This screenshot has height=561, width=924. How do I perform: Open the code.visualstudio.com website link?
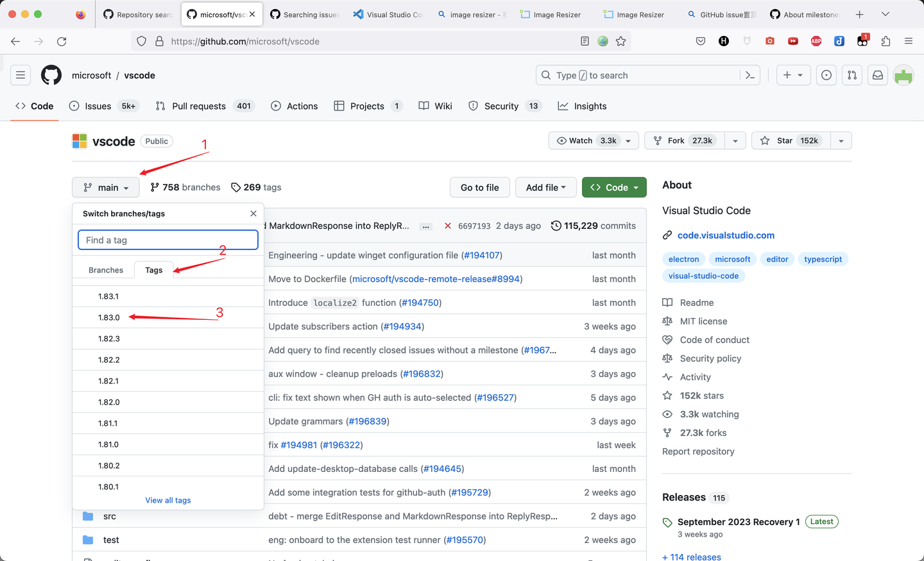click(726, 235)
